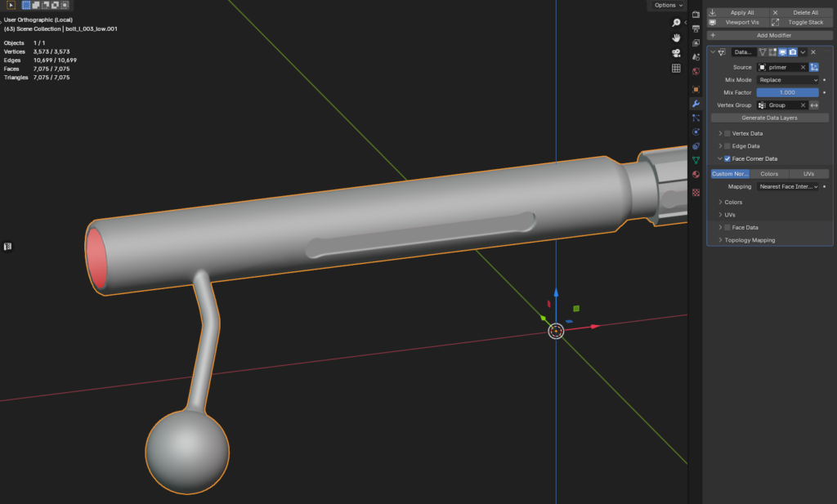Open the Object Data mesh tab
Image resolution: width=837 pixels, height=504 pixels.
696,160
